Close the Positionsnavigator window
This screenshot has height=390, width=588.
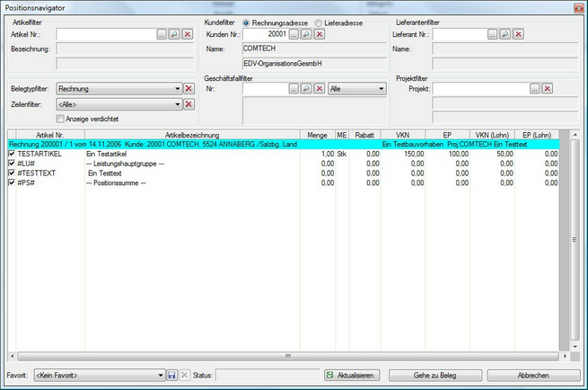point(579,8)
